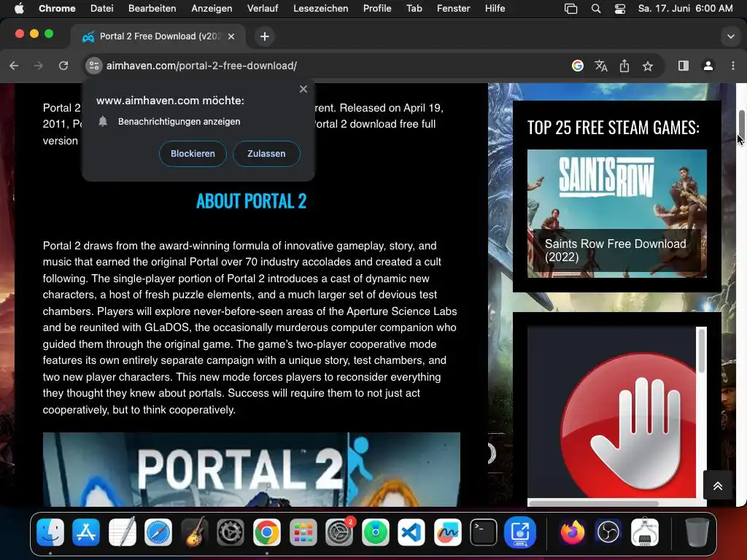This screenshot has height=560, width=747.
Task: Reload the aimhaven page
Action: pyautogui.click(x=63, y=66)
